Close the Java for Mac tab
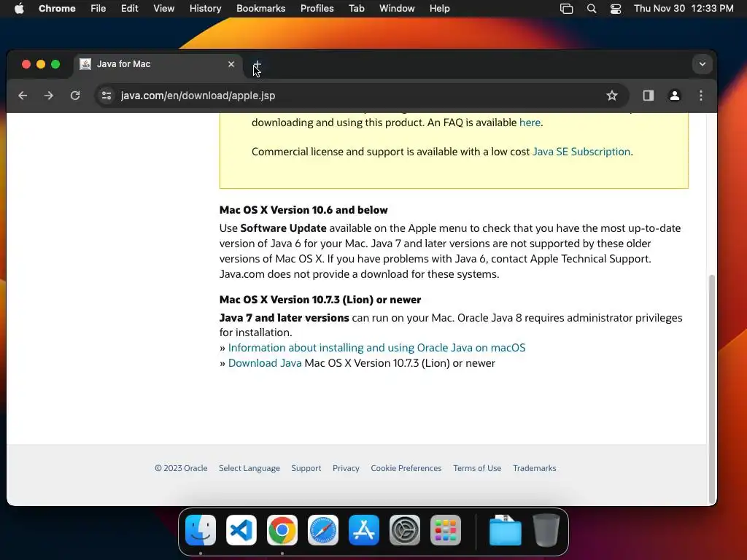Screen dimensions: 747x560 (231, 64)
